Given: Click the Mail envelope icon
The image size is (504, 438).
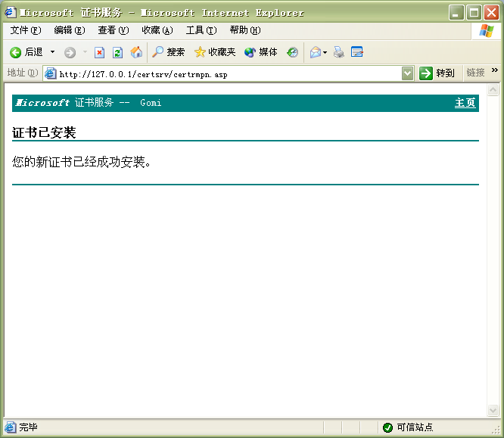Looking at the screenshot, I should click(316, 52).
